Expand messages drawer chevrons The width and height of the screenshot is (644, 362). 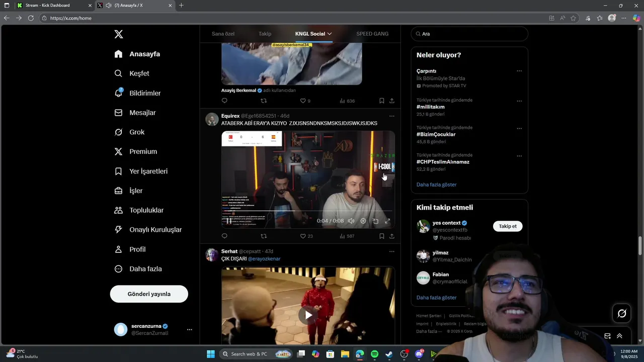point(619,336)
